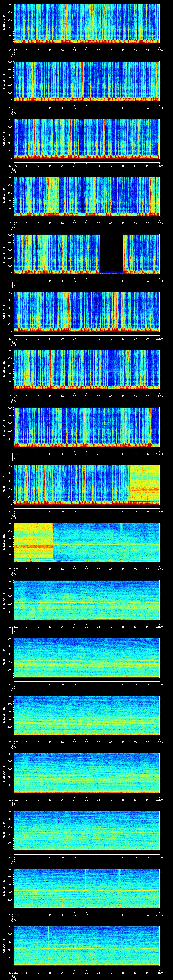Select the yellow noisy region ending the 23:22:00 spectrogram
The width and height of the screenshot is (173, 980).
point(145,485)
